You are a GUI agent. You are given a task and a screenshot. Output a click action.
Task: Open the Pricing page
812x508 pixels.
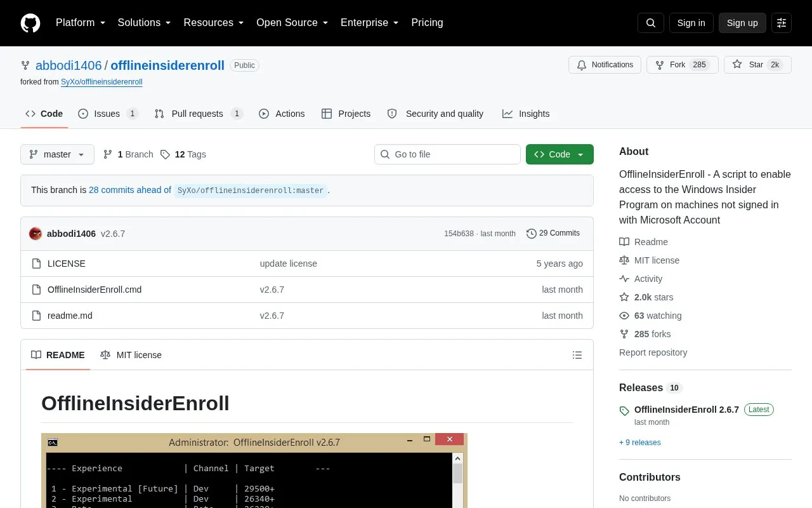tap(427, 23)
